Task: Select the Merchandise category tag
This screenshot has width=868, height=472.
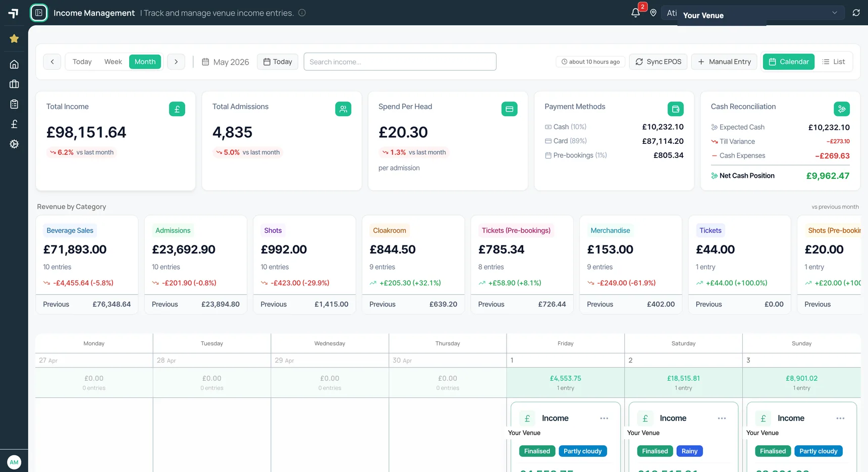Action: tap(610, 230)
